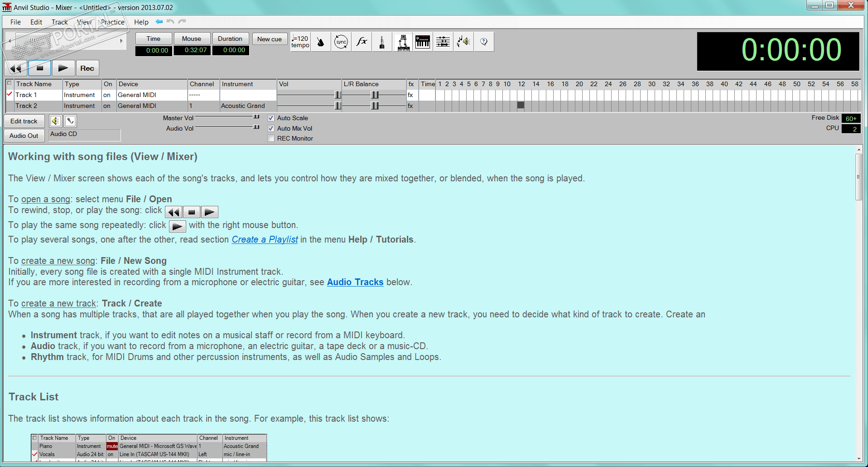Open the Create a Playlist link
Screen dimensions: 868x467
(265, 239)
